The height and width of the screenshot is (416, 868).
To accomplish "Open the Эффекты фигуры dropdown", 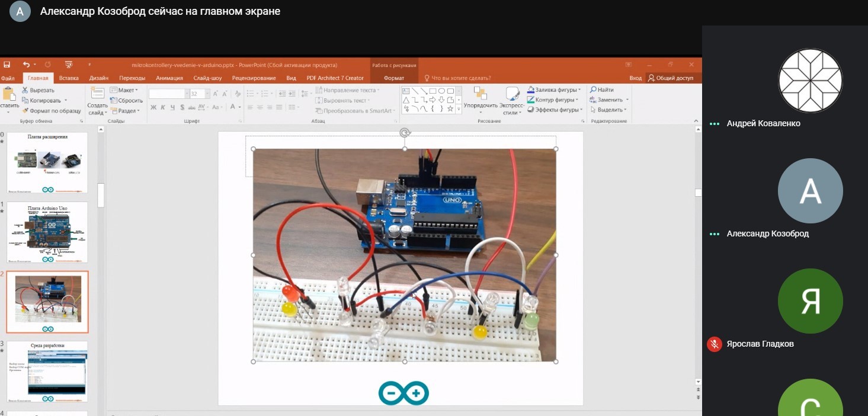I will [555, 110].
